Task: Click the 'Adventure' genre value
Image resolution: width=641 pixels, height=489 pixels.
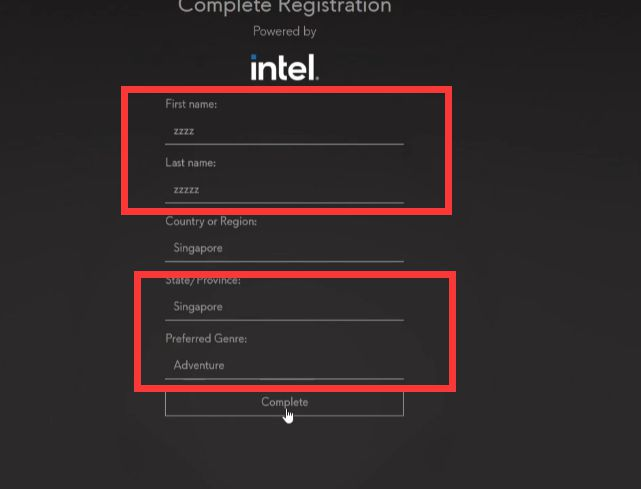Action: click(x=199, y=365)
